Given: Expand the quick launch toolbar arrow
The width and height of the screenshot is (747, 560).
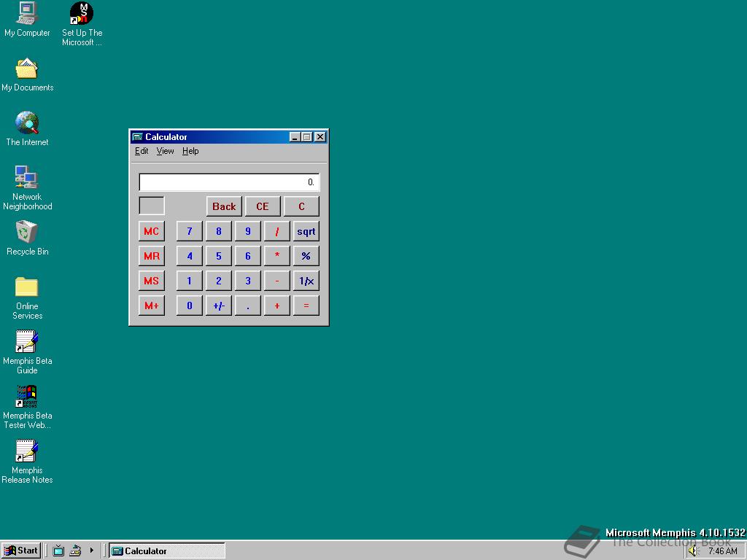Looking at the screenshot, I should [91, 551].
